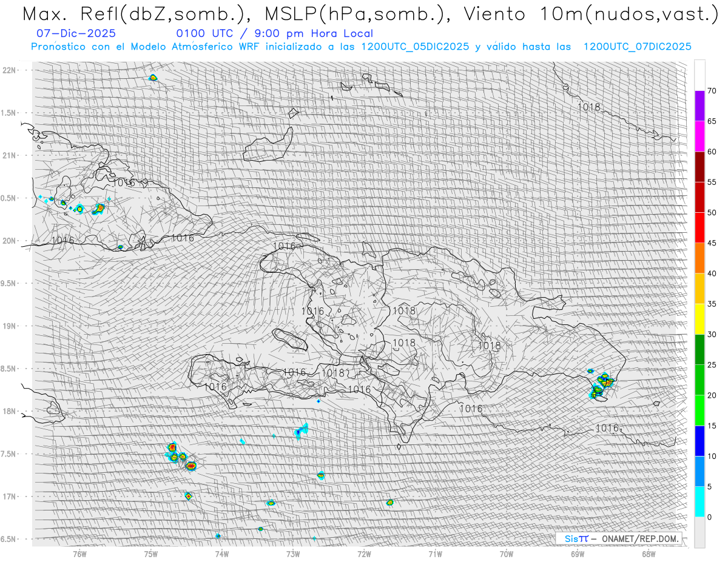The width and height of the screenshot is (728, 562).
Task: Click the '20' colorbar scale value
Action: coord(712,395)
